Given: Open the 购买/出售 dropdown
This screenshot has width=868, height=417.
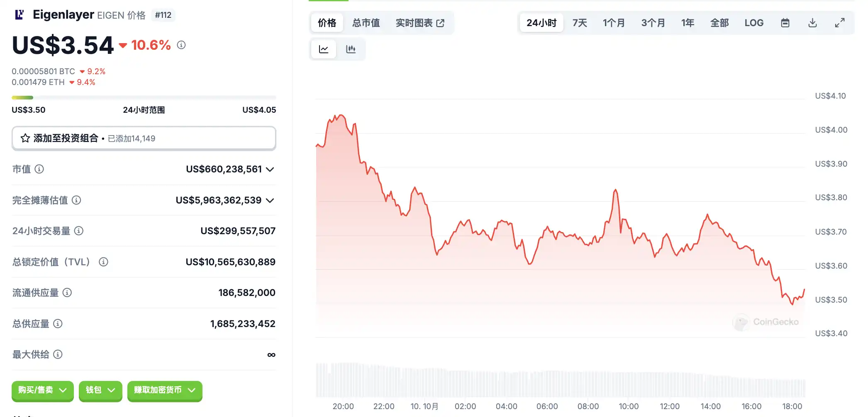Looking at the screenshot, I should pyautogui.click(x=42, y=390).
